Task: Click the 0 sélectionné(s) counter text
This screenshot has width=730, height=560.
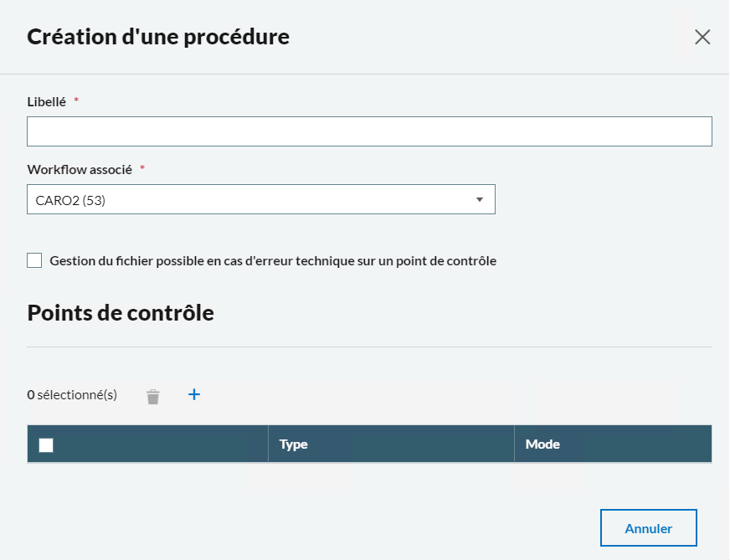Action: pos(72,394)
